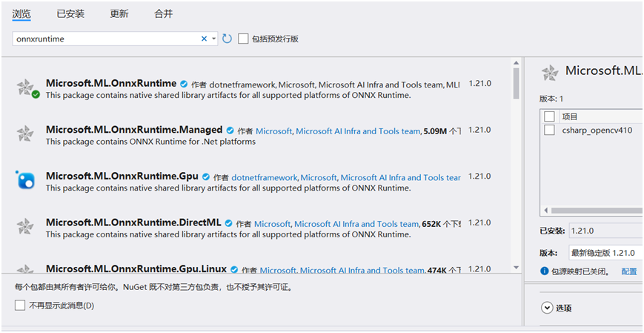Open the search history dropdown arrow

coord(214,39)
